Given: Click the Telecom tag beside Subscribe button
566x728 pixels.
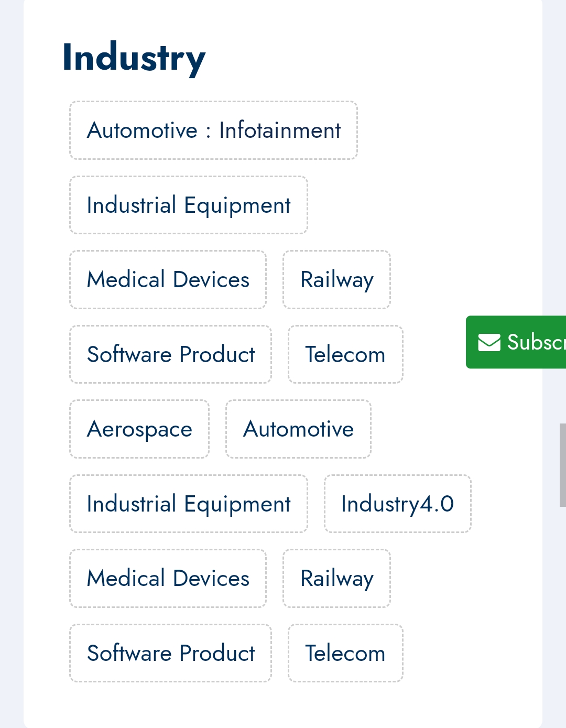Looking at the screenshot, I should click(x=345, y=354).
